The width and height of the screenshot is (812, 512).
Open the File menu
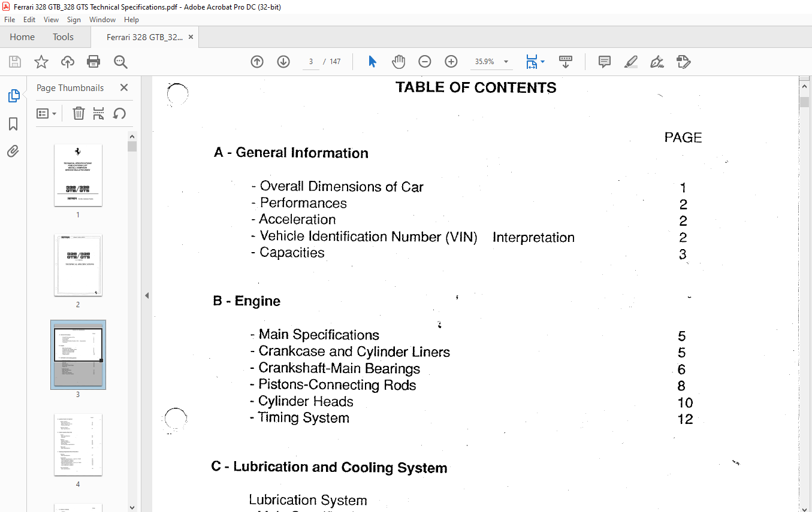[x=10, y=20]
